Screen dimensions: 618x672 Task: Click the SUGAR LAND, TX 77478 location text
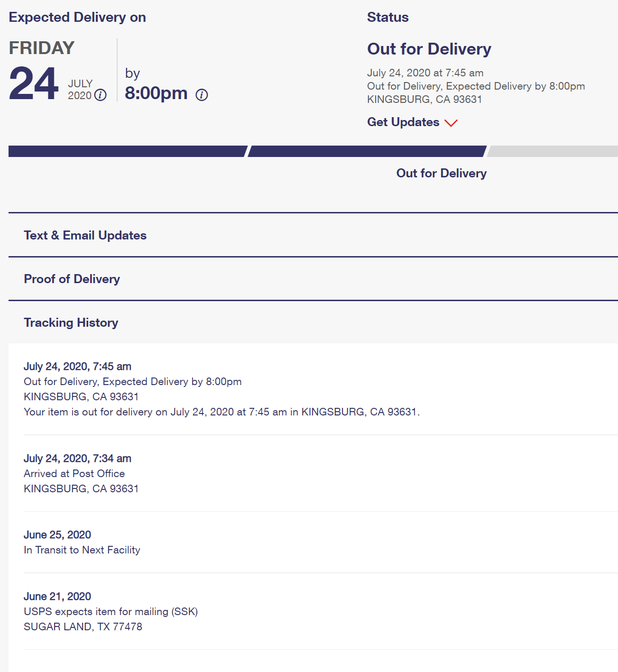[83, 626]
